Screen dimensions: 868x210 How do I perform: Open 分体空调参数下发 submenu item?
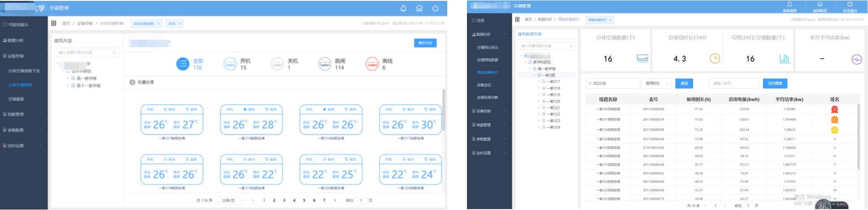(x=24, y=71)
